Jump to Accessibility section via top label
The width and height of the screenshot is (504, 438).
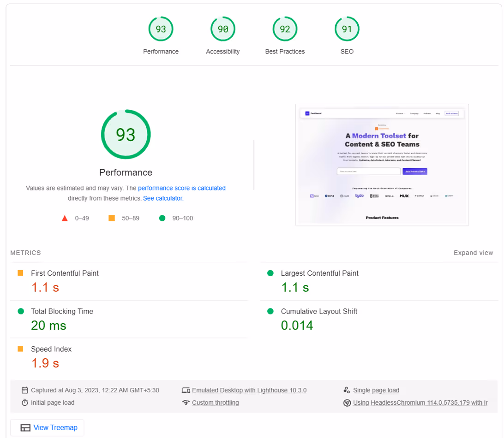tap(223, 51)
